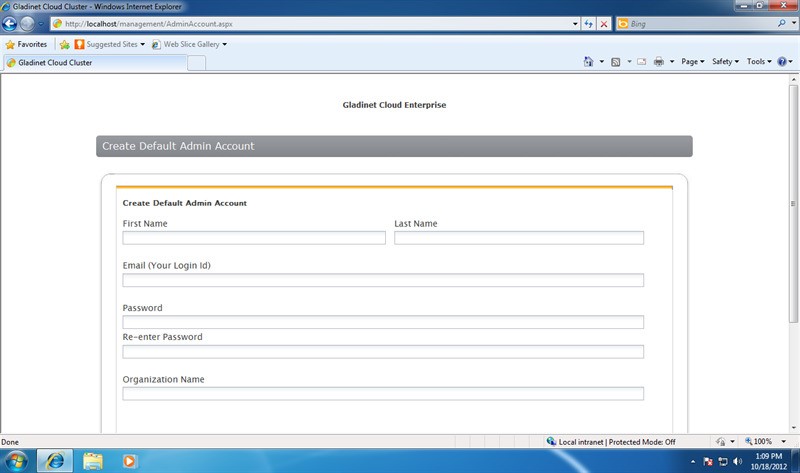Viewport: 800px width, 473px height.
Task: Expand the address bar history dropdown
Action: click(574, 23)
